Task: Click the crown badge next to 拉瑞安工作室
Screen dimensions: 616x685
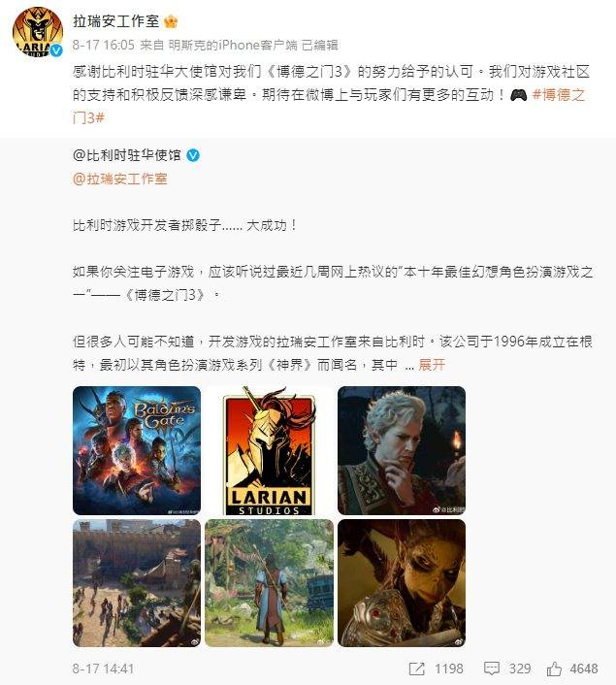Action: tap(171, 21)
